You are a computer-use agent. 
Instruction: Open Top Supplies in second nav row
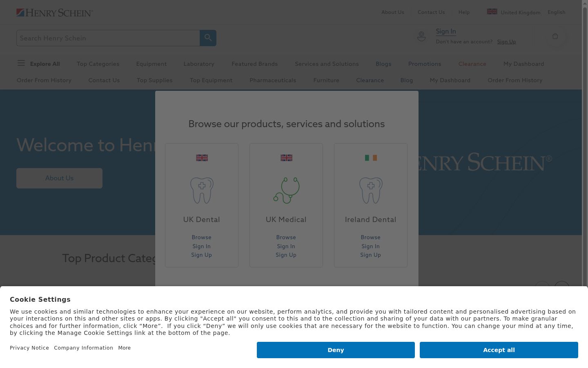155,80
